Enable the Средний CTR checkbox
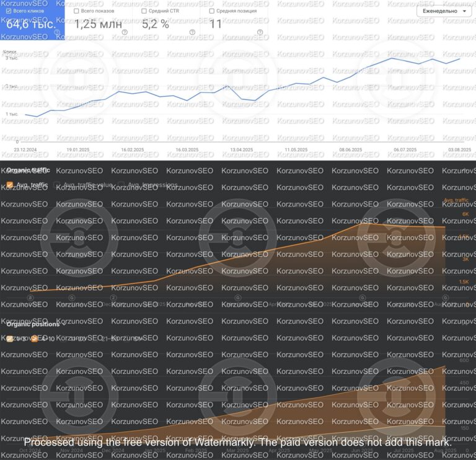This screenshot has height=460, width=476. [x=144, y=11]
